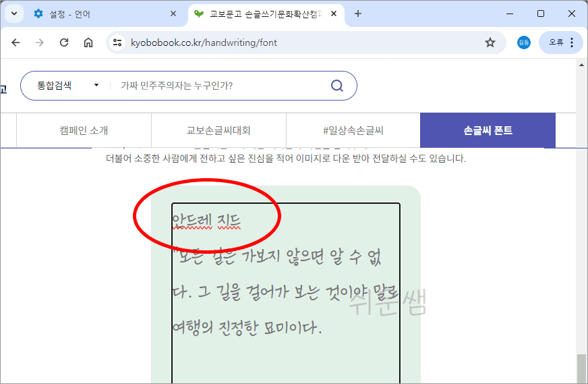Select the 교보문고 손글쓰기문화확산캠페인 tab

[266, 14]
